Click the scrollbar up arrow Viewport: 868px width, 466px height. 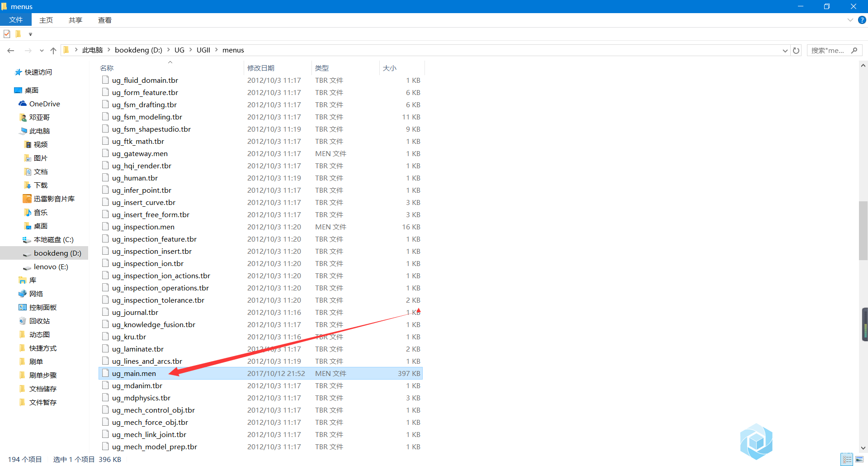tap(863, 66)
